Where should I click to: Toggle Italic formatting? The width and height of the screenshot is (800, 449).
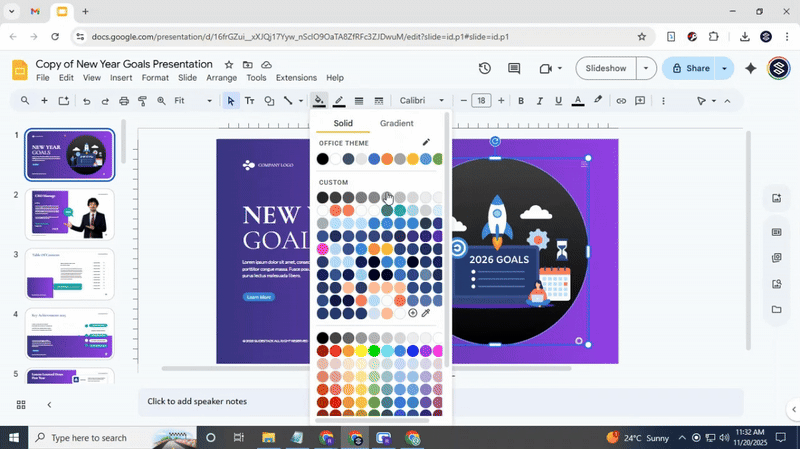[540, 101]
